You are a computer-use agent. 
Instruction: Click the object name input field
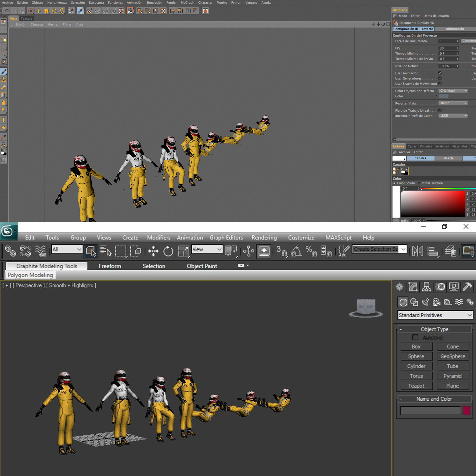pos(430,411)
